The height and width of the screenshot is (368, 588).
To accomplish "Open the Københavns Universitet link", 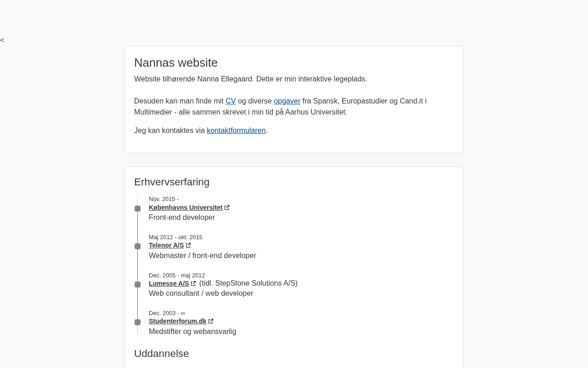I will click(x=186, y=208).
